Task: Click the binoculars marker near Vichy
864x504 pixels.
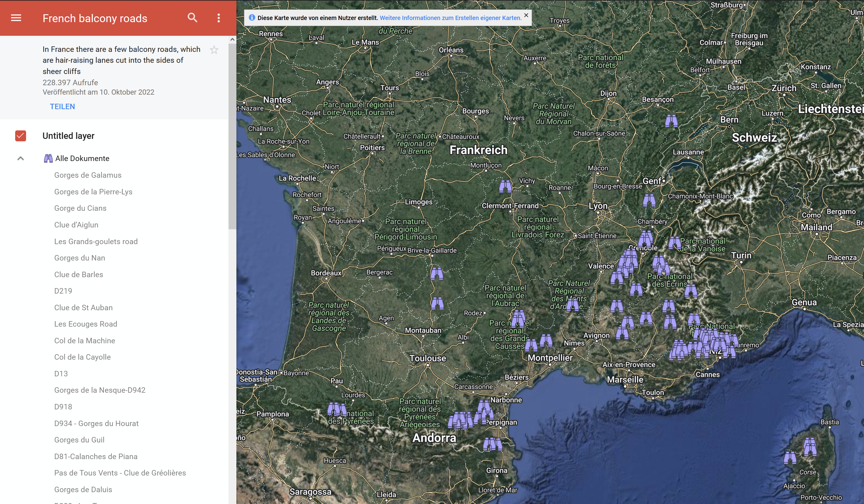Action: coord(505,186)
